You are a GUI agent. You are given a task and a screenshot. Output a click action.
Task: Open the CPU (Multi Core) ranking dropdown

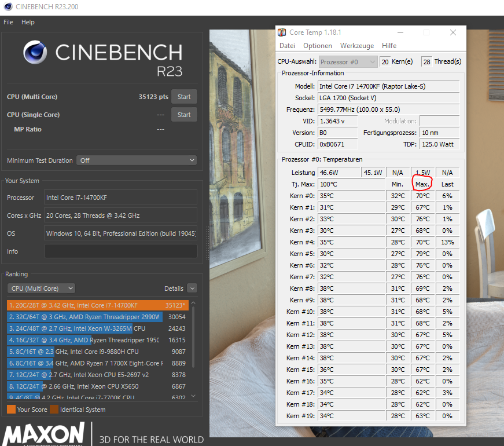point(41,288)
